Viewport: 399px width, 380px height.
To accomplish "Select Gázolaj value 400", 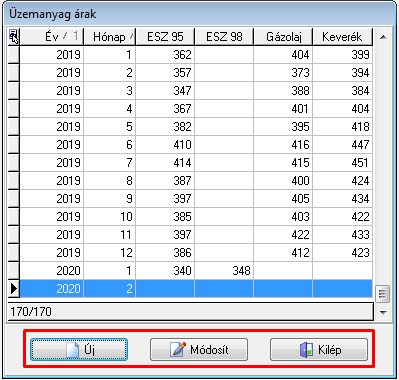I will coord(283,181).
